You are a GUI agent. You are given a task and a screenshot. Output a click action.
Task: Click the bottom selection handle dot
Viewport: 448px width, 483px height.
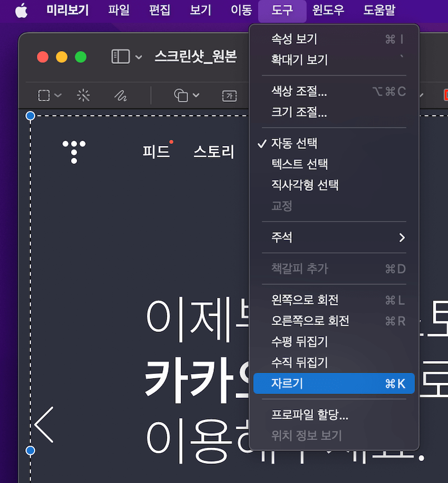tap(30, 450)
